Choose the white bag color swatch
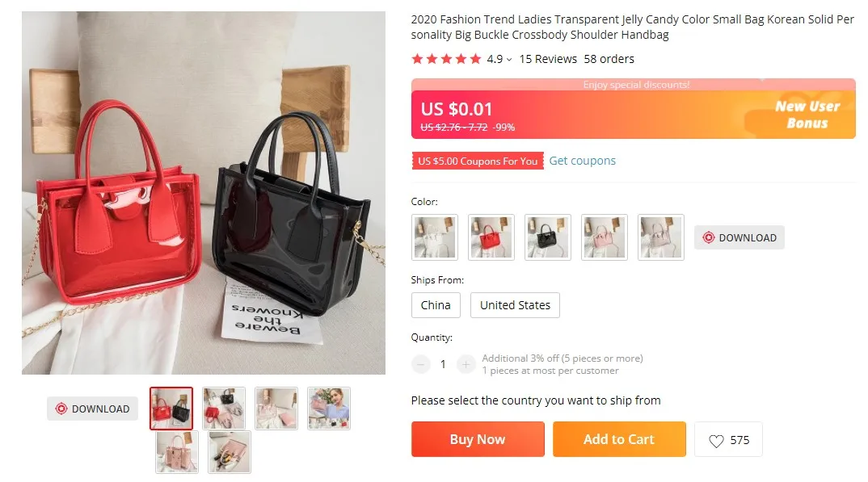Viewport: 868px width, 482px height. (435, 237)
